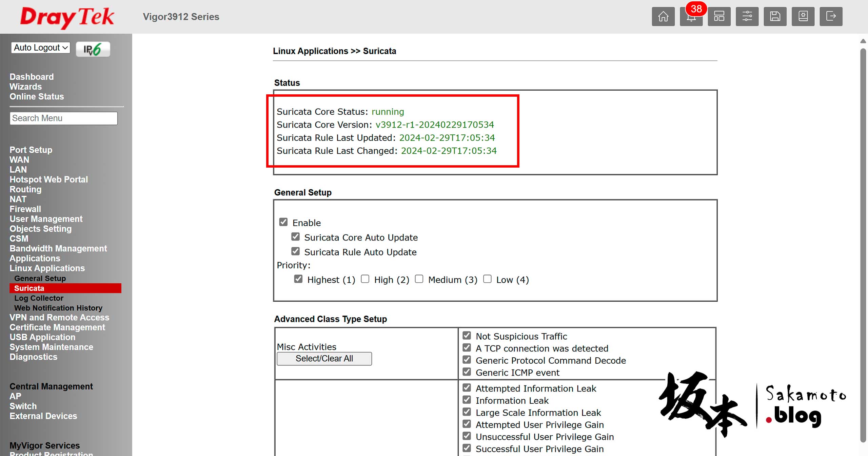Click the scrollbar up arrow
The width and height of the screenshot is (868, 456).
tap(863, 41)
